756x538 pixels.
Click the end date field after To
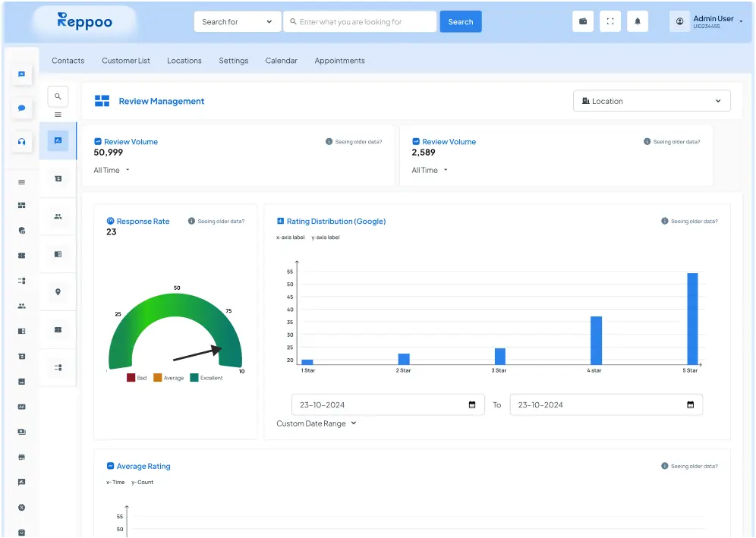[606, 405]
